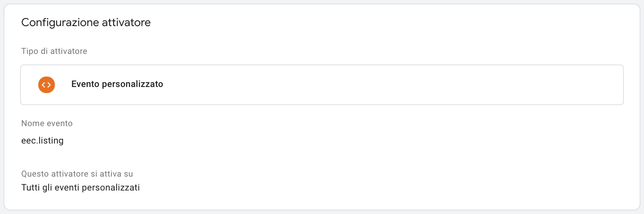644x214 pixels.
Task: Click the event name value "eec.listing"
Action: pos(42,141)
